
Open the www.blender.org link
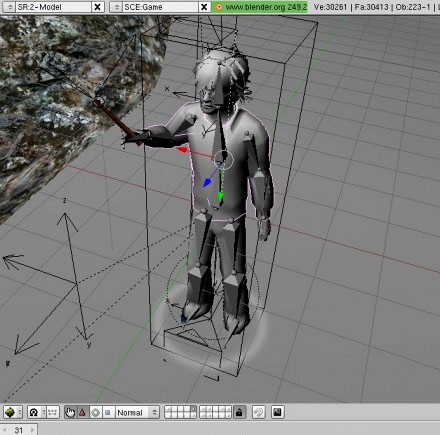pos(266,7)
